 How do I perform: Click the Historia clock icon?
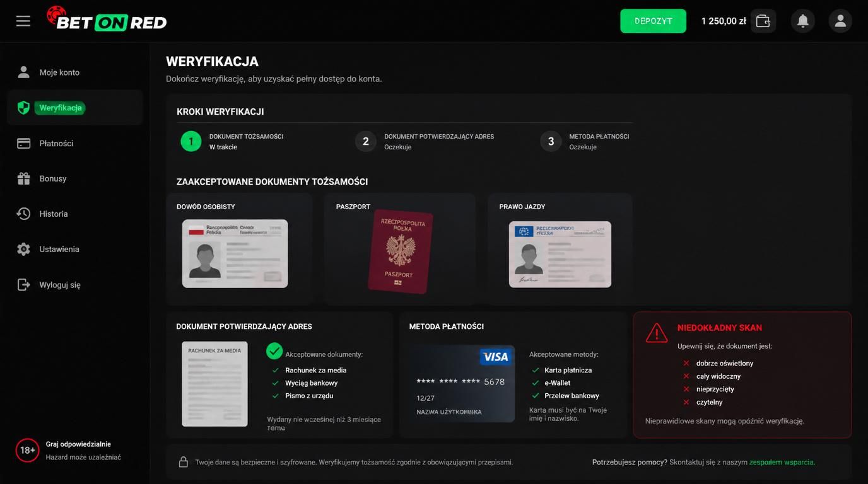(23, 214)
